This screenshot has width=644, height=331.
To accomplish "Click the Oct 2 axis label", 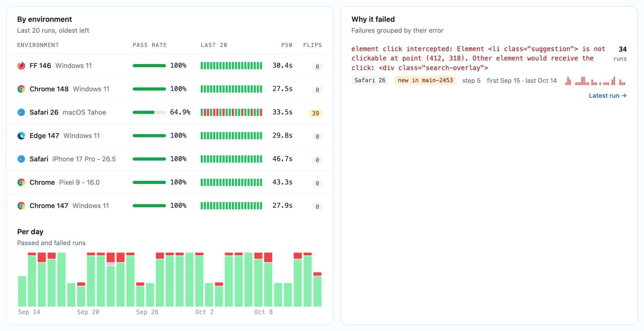I will tap(204, 312).
